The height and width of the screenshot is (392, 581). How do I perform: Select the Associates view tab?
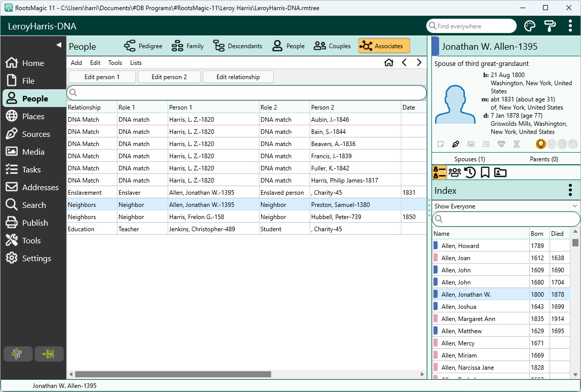click(x=384, y=46)
